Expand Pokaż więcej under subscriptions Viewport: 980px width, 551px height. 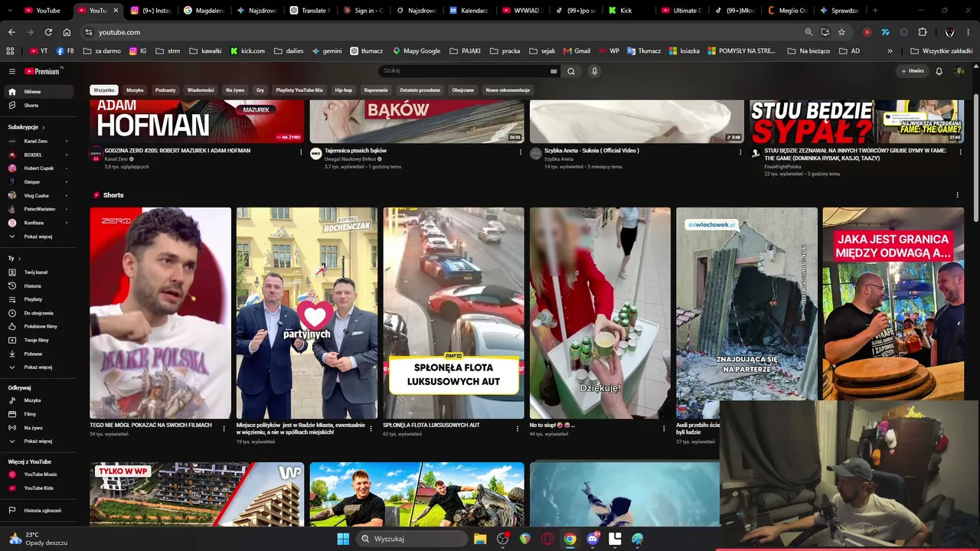[x=37, y=236]
